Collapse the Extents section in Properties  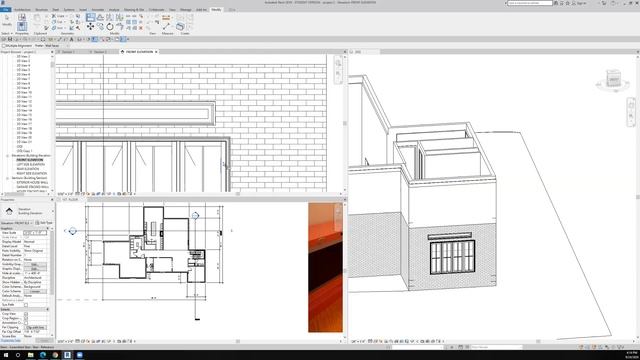click(x=48, y=309)
